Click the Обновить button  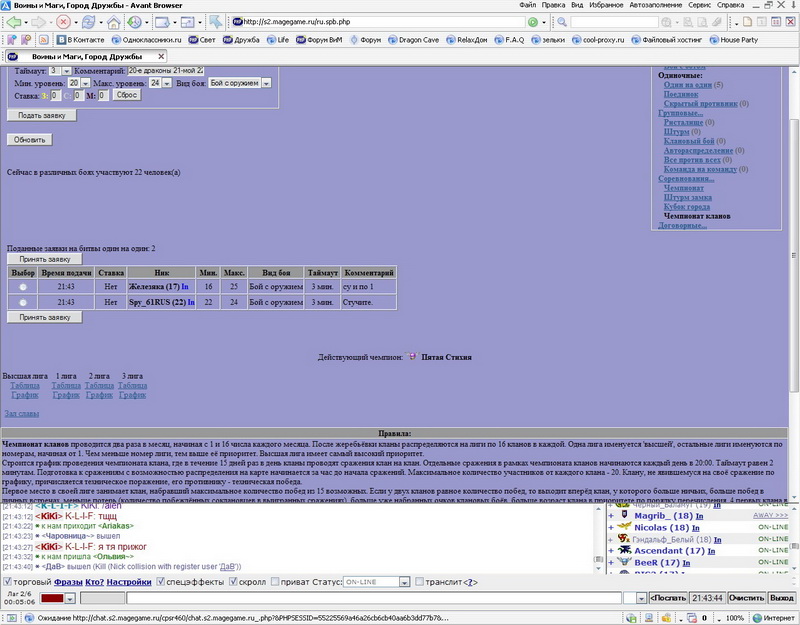click(30, 139)
